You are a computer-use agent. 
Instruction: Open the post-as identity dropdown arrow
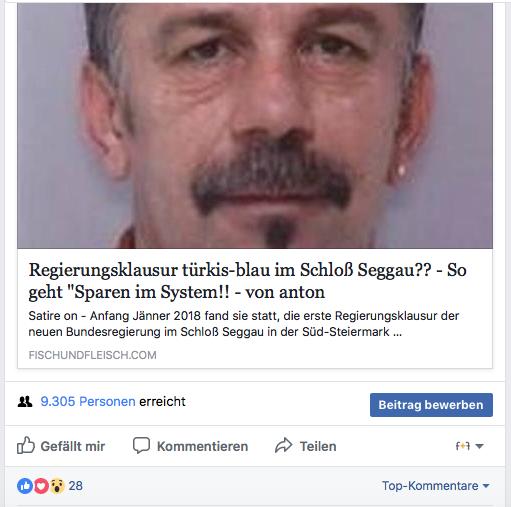click(x=479, y=446)
